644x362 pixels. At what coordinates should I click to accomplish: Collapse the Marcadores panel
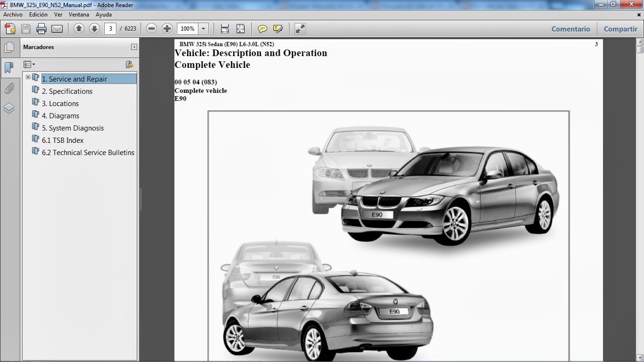tap(134, 47)
